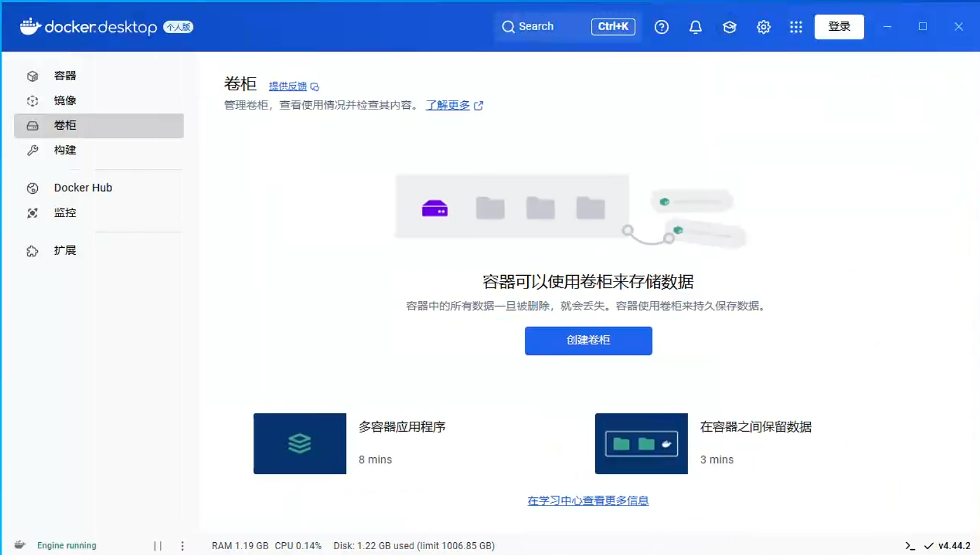Click the Search field in header
Image resolution: width=980 pixels, height=555 pixels.
click(567, 27)
